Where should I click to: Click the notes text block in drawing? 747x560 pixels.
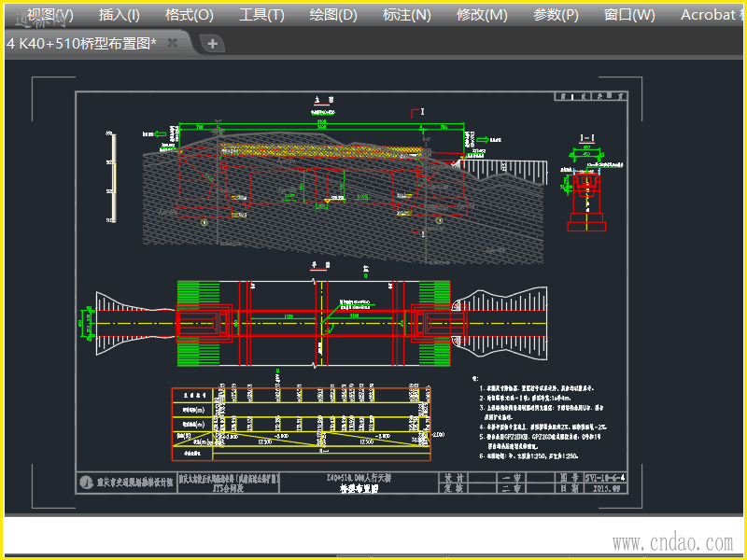point(546,418)
